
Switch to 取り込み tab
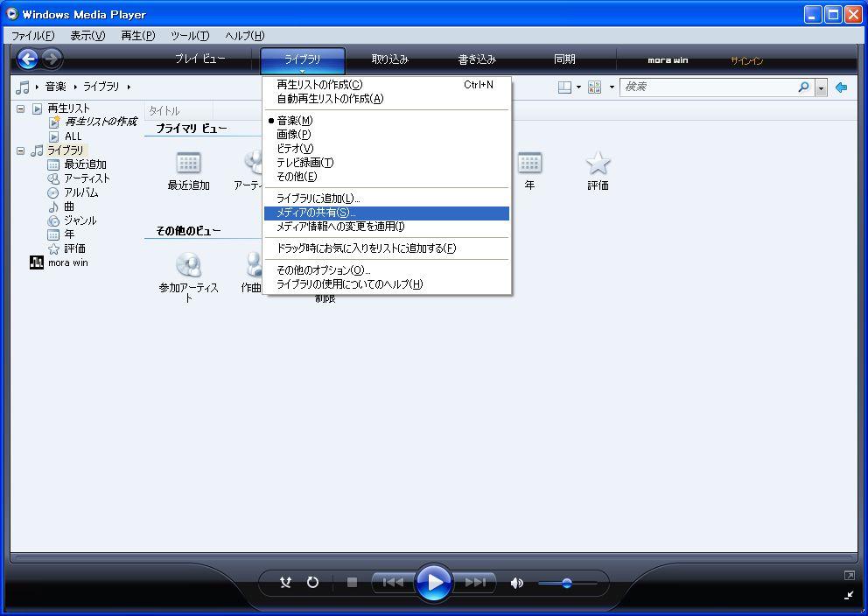click(389, 59)
